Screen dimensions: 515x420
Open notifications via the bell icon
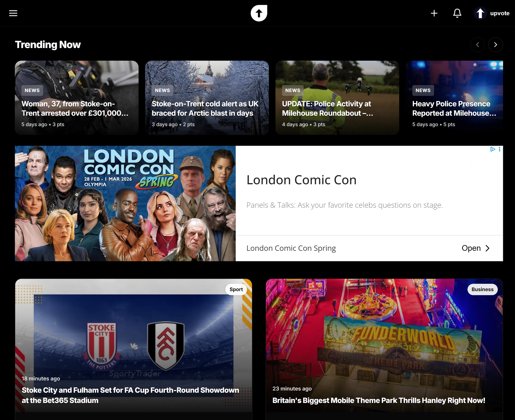click(x=457, y=13)
